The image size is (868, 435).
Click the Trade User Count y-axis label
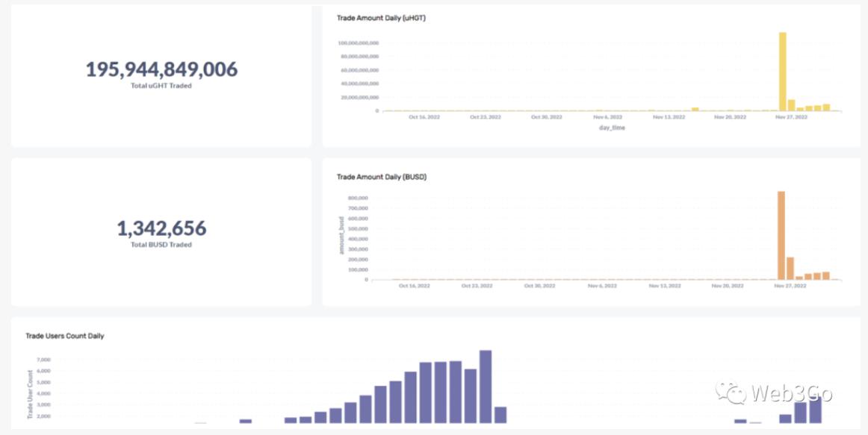coord(31,394)
